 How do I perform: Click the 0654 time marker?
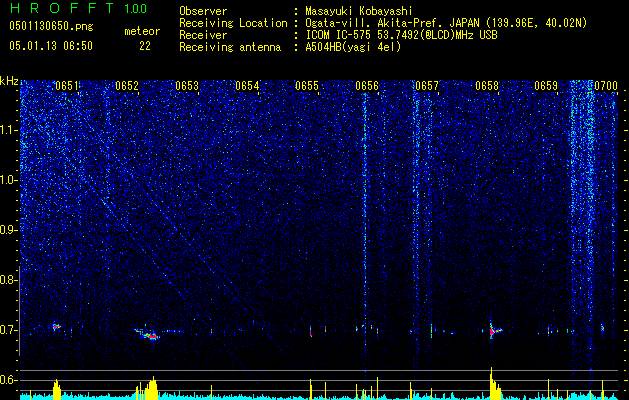247,86
